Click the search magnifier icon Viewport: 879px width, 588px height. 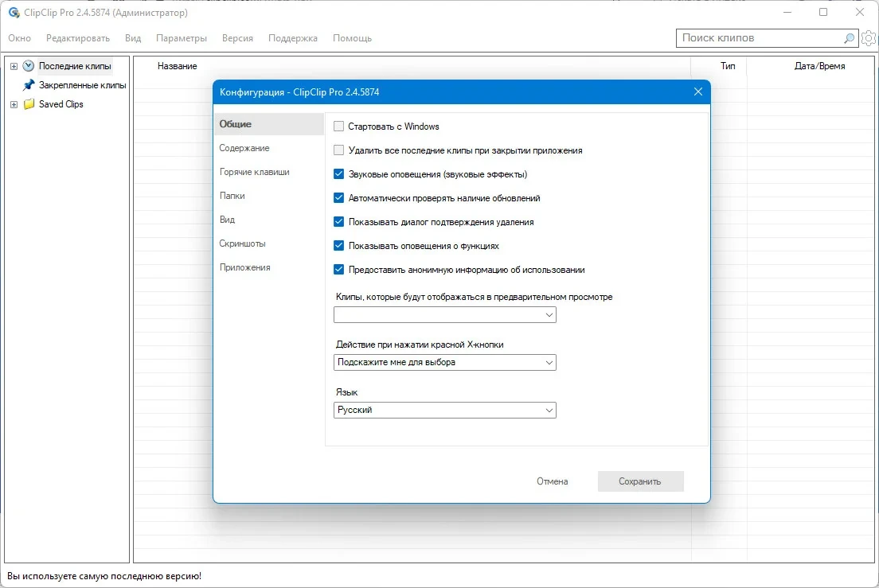[849, 38]
